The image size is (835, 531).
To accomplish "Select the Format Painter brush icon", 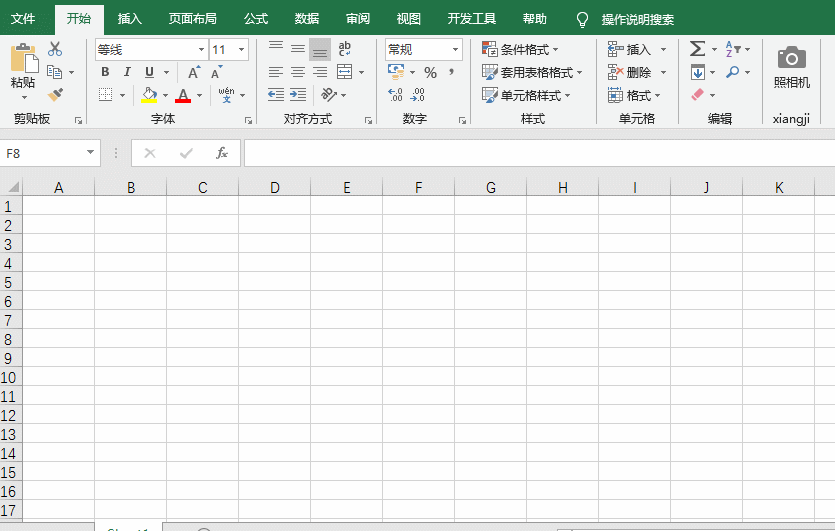I will coord(55,95).
